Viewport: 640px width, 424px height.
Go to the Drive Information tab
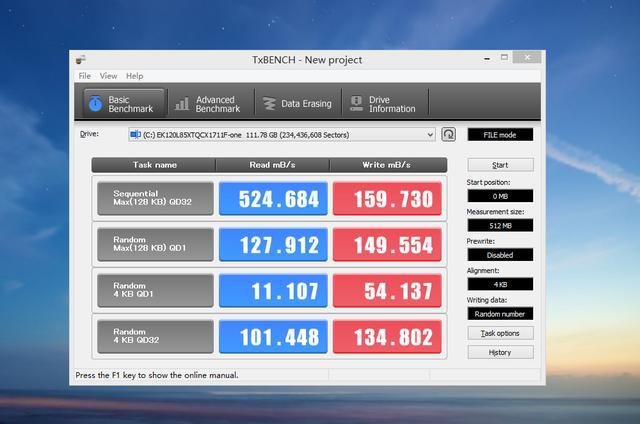click(385, 104)
